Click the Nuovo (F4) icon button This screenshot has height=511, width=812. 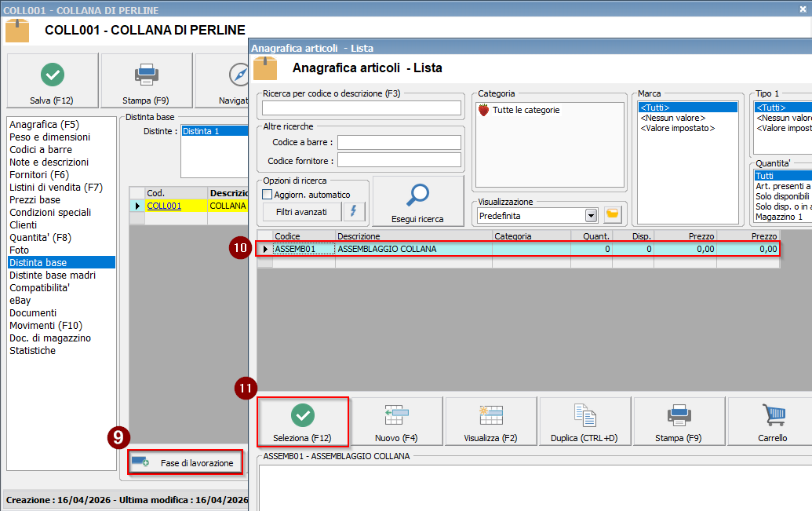pyautogui.click(x=397, y=422)
